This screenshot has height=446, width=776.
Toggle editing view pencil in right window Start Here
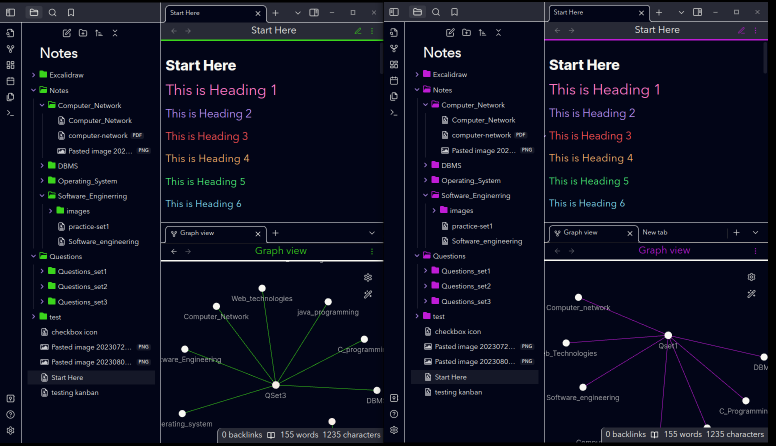click(741, 30)
